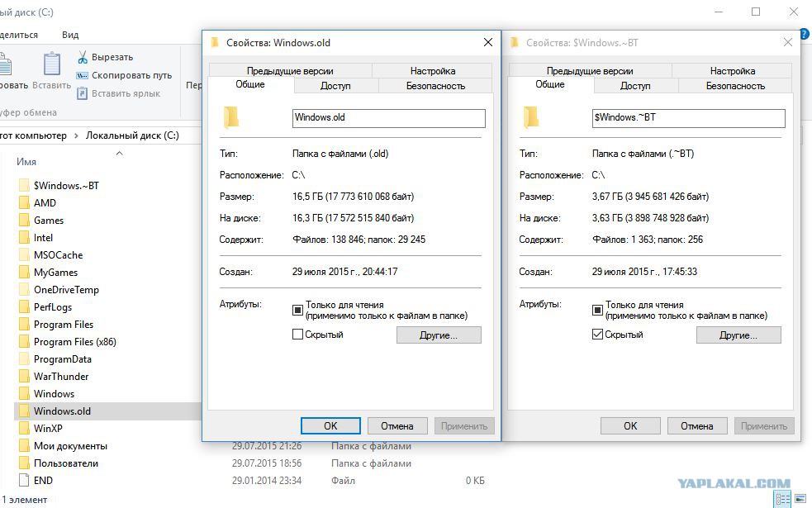Click Отмена in Windows.old properties dialog
The height and width of the screenshot is (508, 812).
coord(397,425)
